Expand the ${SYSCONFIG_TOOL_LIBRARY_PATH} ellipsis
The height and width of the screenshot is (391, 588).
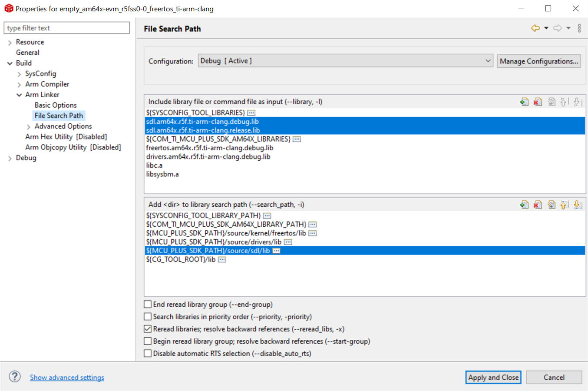pos(267,216)
